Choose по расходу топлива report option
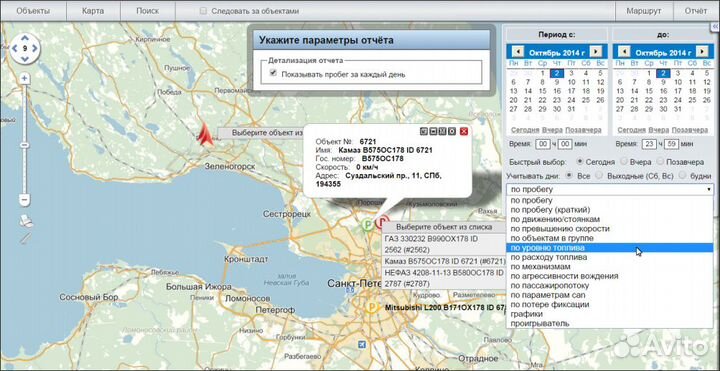This screenshot has height=371, width=720. pos(610,257)
